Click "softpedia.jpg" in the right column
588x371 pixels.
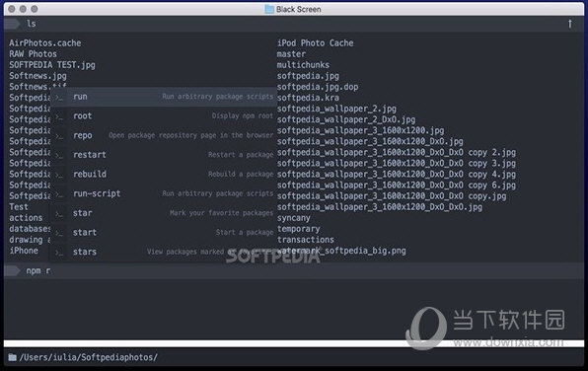click(x=308, y=76)
